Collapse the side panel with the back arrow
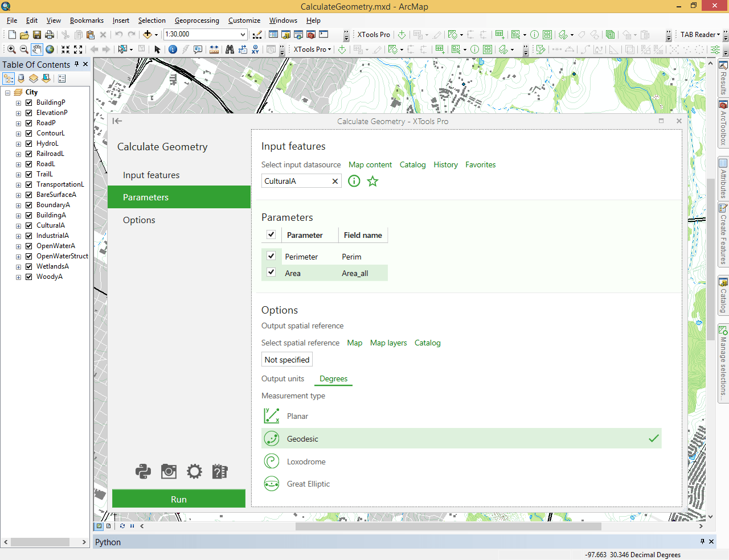Viewport: 729px width, 560px height. (x=117, y=121)
